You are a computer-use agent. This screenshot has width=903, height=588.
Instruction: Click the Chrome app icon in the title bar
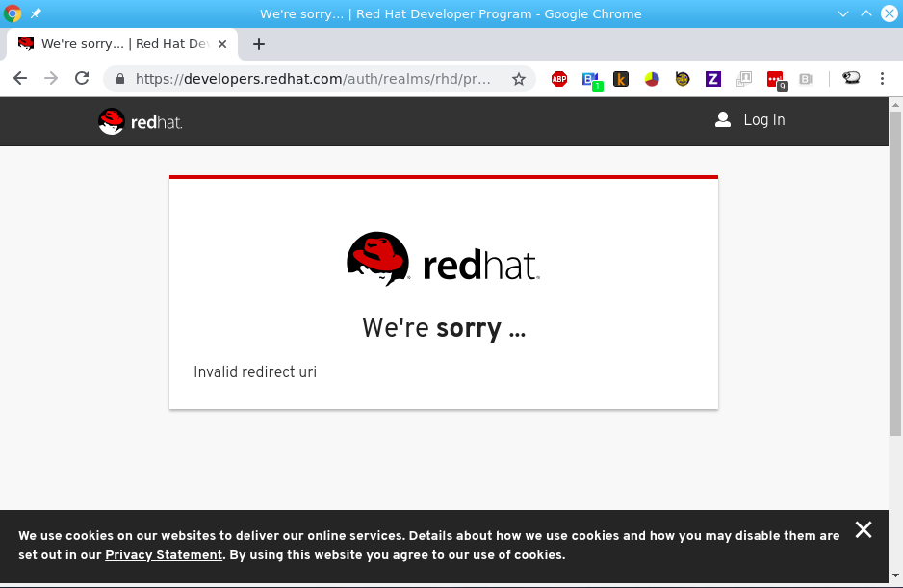(13, 13)
